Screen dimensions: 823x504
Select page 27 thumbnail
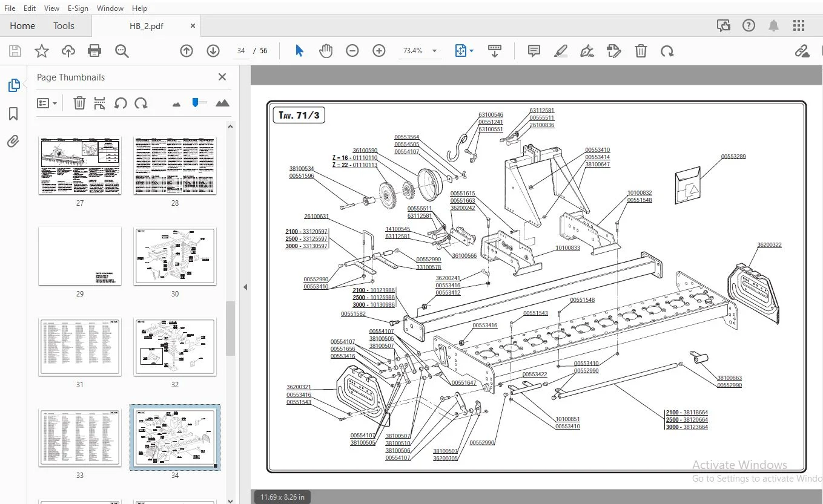coord(80,165)
